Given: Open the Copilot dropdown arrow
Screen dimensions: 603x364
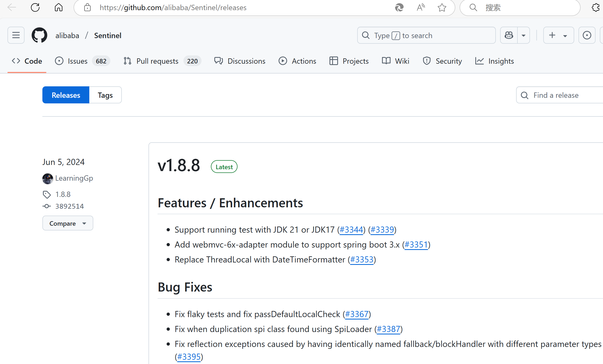Looking at the screenshot, I should point(524,35).
